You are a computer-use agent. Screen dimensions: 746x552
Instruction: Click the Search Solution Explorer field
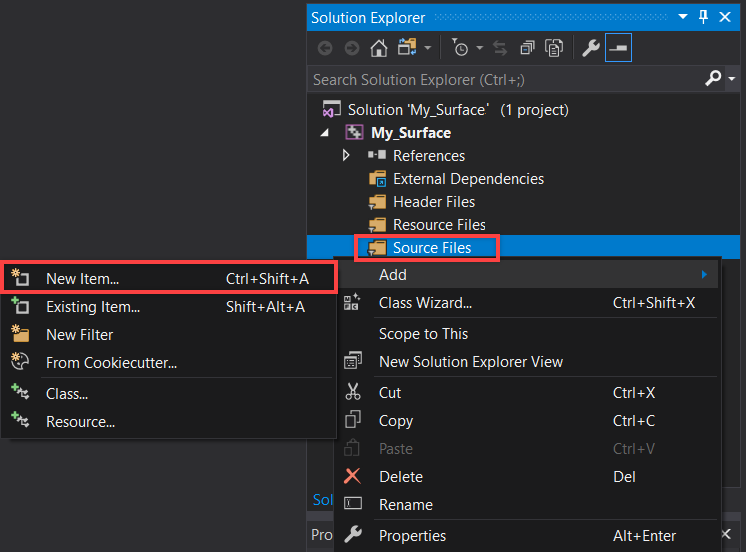click(x=500, y=79)
